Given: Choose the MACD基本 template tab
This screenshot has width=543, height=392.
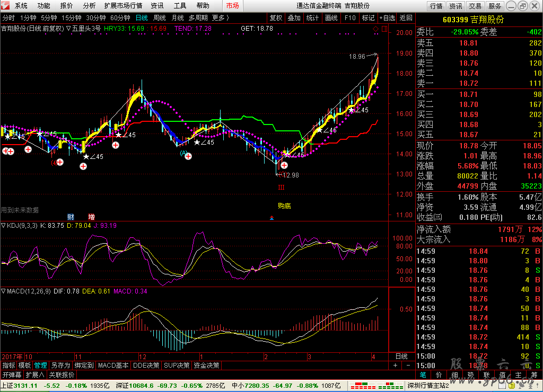Looking at the screenshot, I should click(113, 366).
